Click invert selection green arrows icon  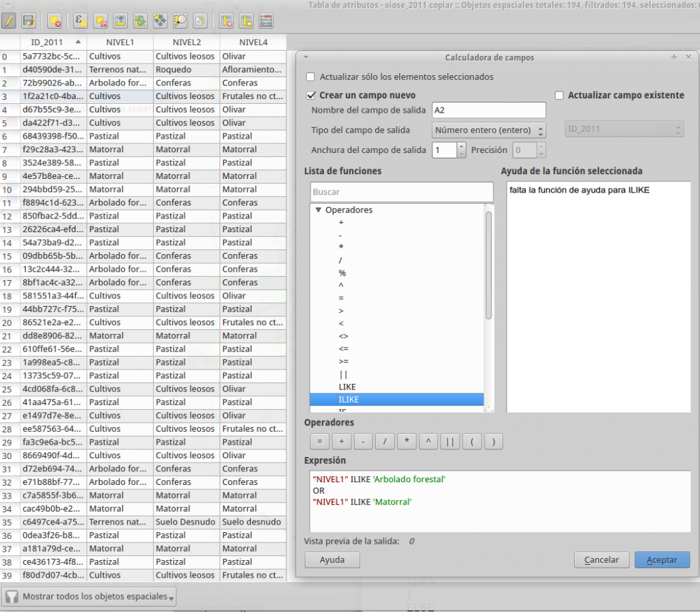[x=140, y=20]
